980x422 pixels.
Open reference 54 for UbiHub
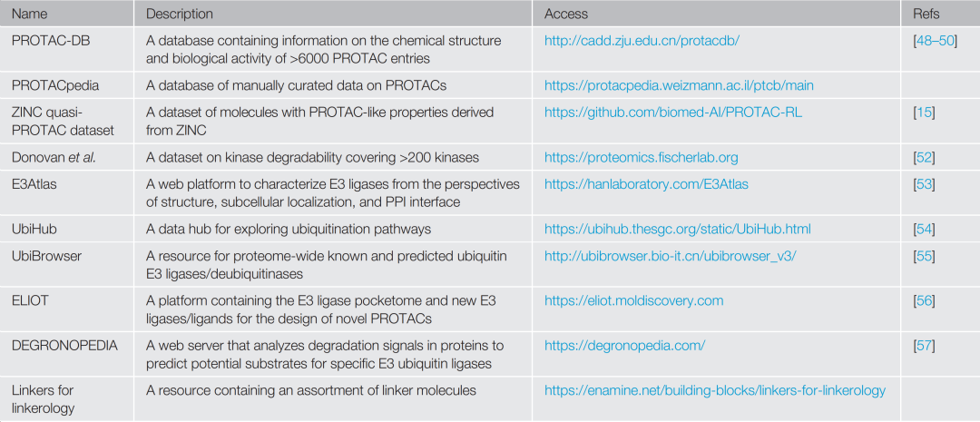pyautogui.click(x=924, y=229)
